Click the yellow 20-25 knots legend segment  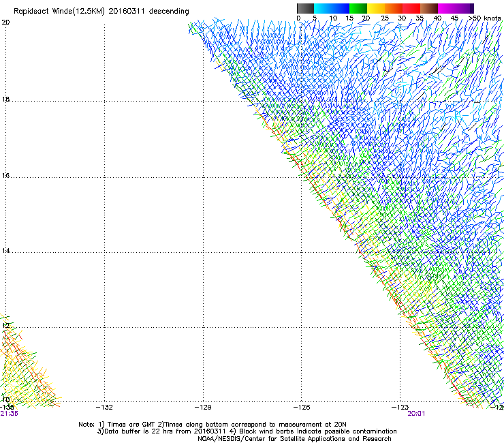point(376,8)
